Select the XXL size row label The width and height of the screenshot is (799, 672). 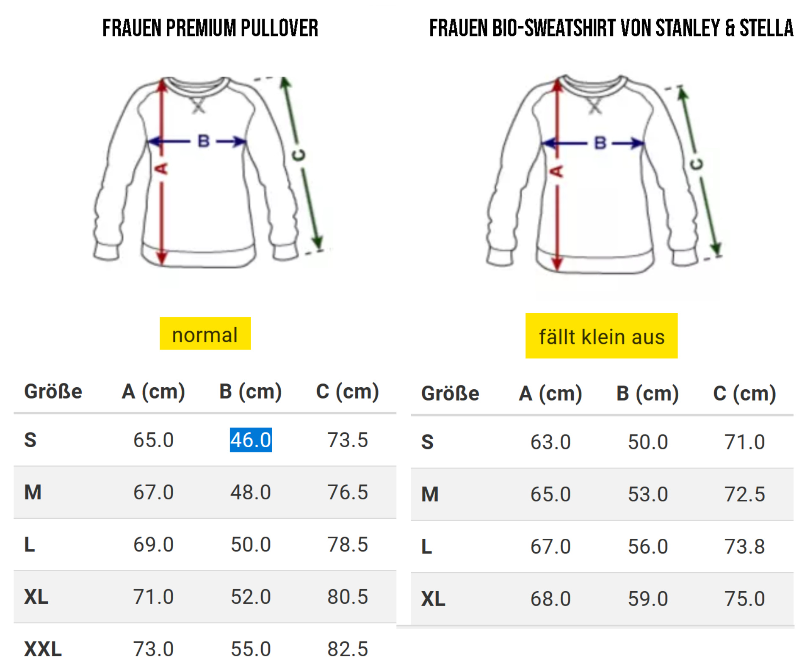coord(43,649)
